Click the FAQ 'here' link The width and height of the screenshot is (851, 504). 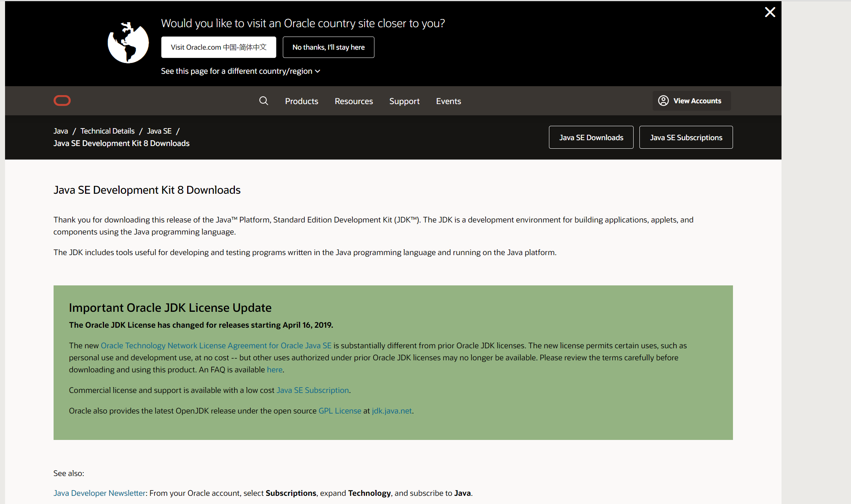[274, 370]
